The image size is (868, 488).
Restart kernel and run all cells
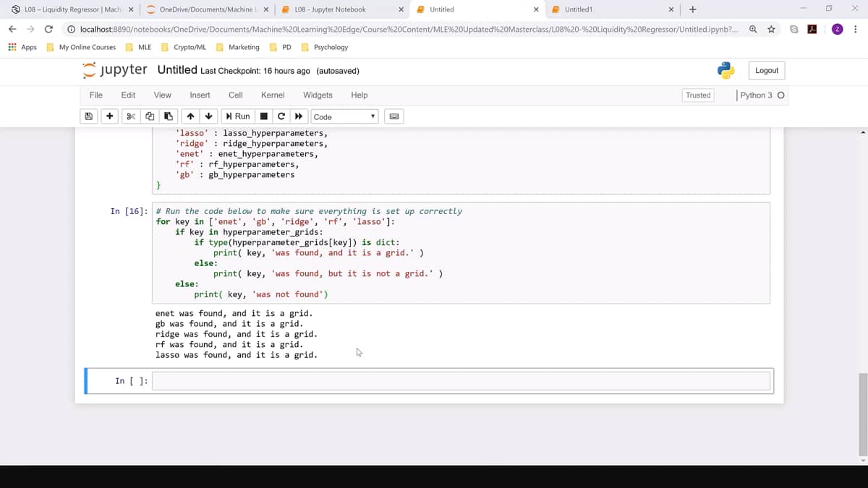pyautogui.click(x=298, y=116)
